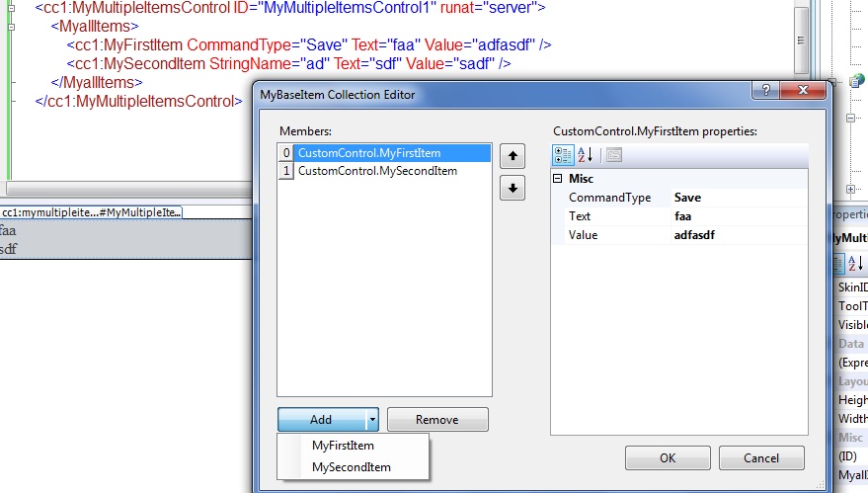The height and width of the screenshot is (493, 868).
Task: Click the categorized icon in the Properties window
Action: pyautogui.click(x=839, y=263)
